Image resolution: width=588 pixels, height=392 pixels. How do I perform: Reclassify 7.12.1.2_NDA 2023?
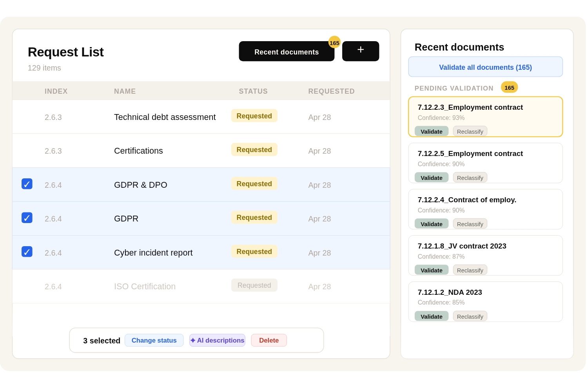pyautogui.click(x=470, y=316)
